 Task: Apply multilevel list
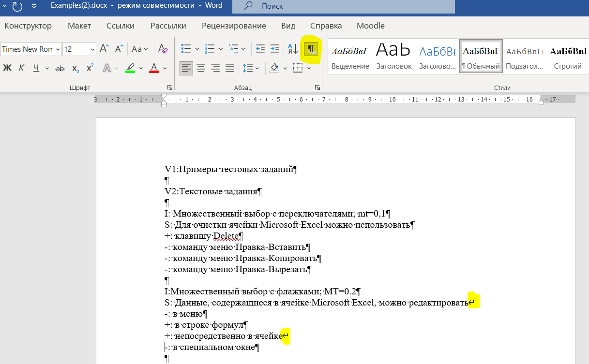coord(234,49)
